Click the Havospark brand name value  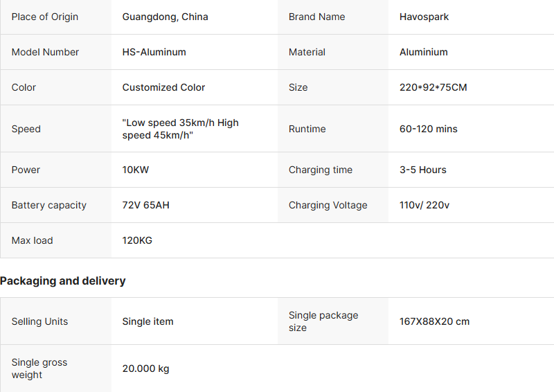click(424, 17)
